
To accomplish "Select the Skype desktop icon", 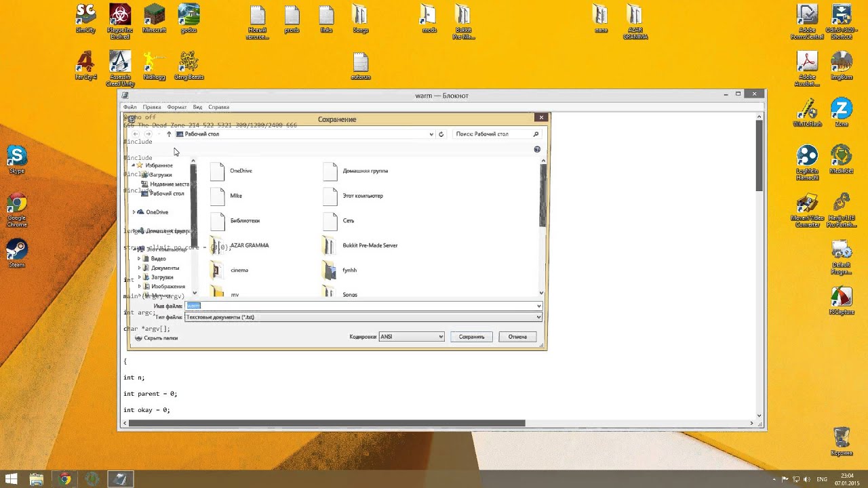I will tap(17, 160).
